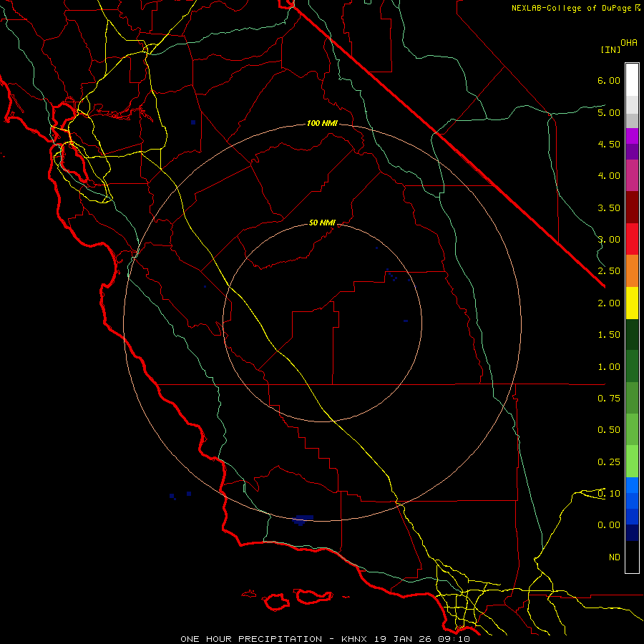This screenshot has width=644, height=644.
Task: Click the yellow 2.00 inch color swatch
Action: (x=632, y=303)
